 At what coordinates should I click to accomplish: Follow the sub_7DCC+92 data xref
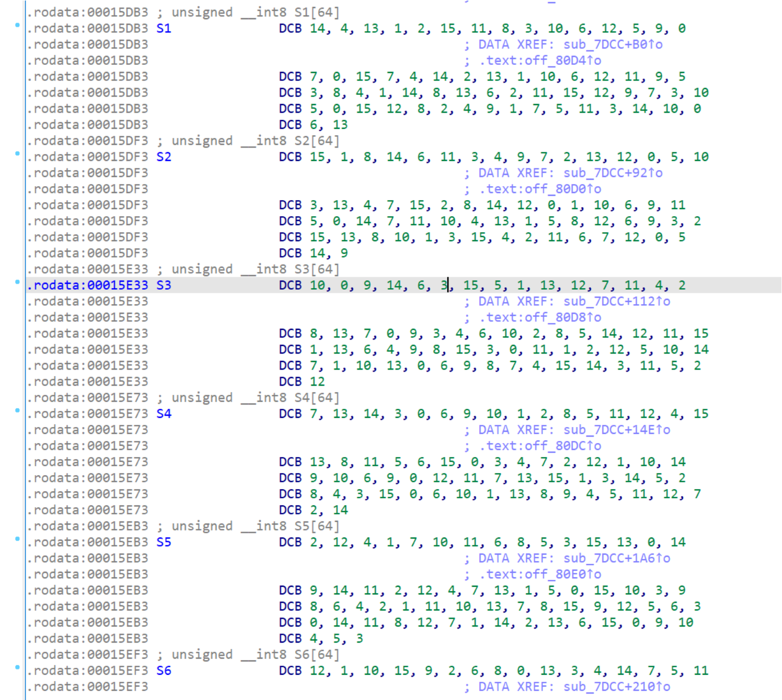pos(613,173)
